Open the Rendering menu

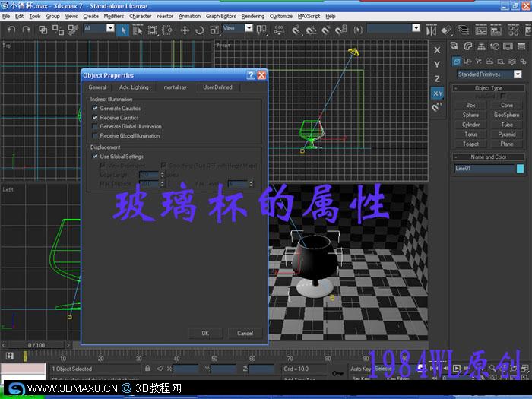point(253,16)
